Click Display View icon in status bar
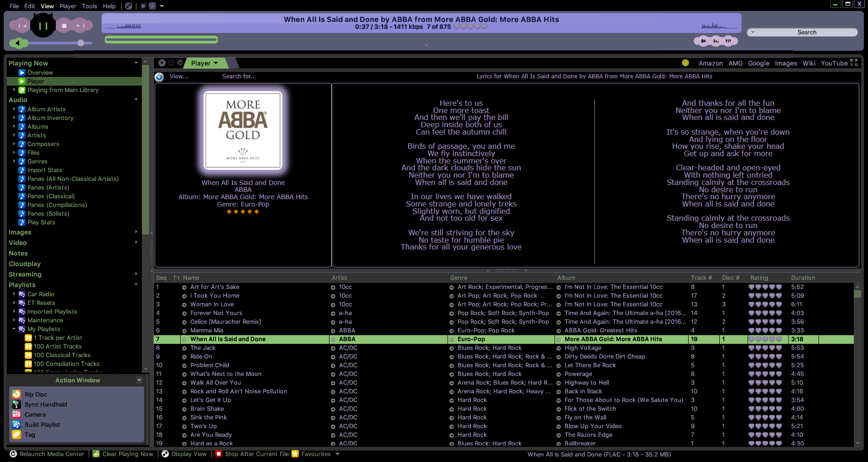868x462 pixels. point(165,454)
